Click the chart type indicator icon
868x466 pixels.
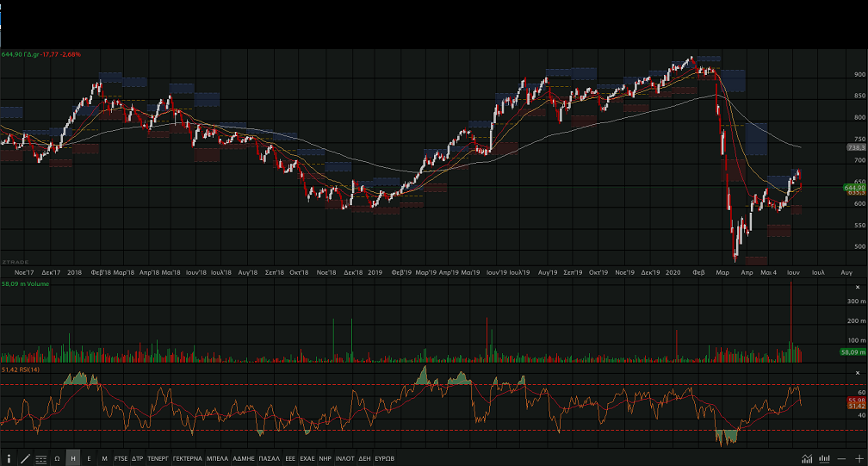807,458
